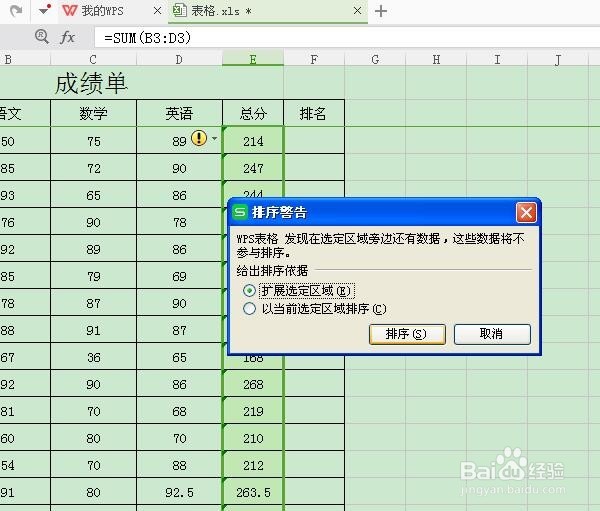Viewport: 600px width, 511px height.
Task: Select column G header
Action: click(375, 59)
